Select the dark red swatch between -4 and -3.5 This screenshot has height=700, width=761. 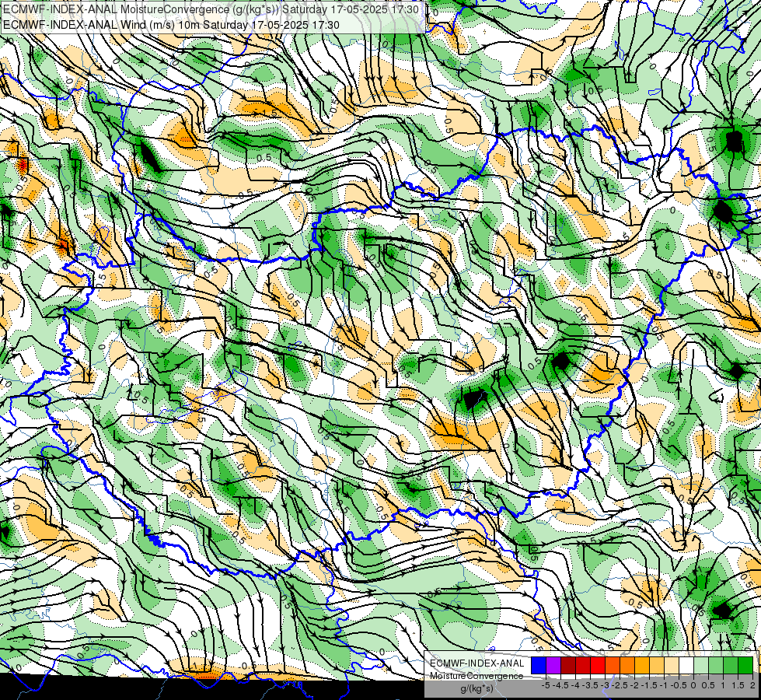pyautogui.click(x=583, y=666)
